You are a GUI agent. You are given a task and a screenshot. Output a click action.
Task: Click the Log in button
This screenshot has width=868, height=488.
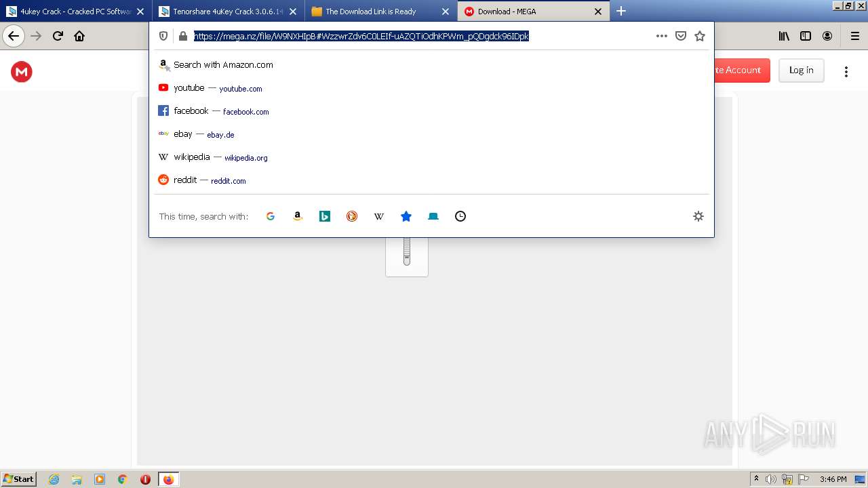(801, 70)
